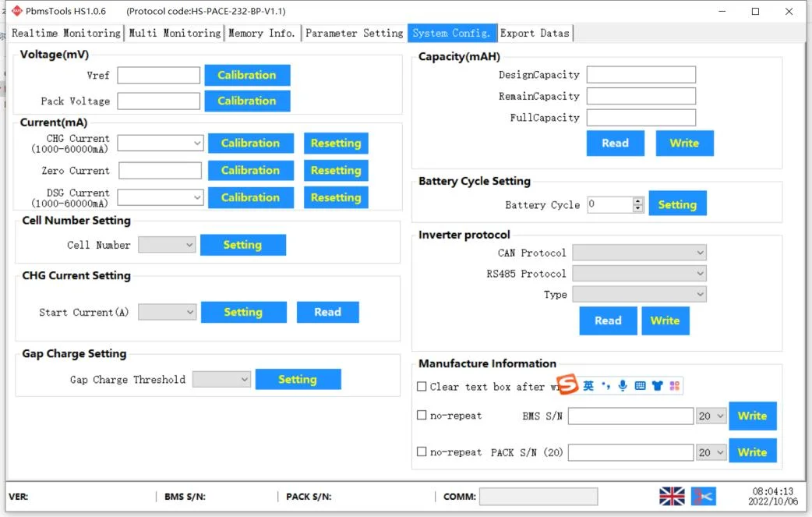
Task: Enable Clear text box after write checkbox
Action: [x=422, y=387]
